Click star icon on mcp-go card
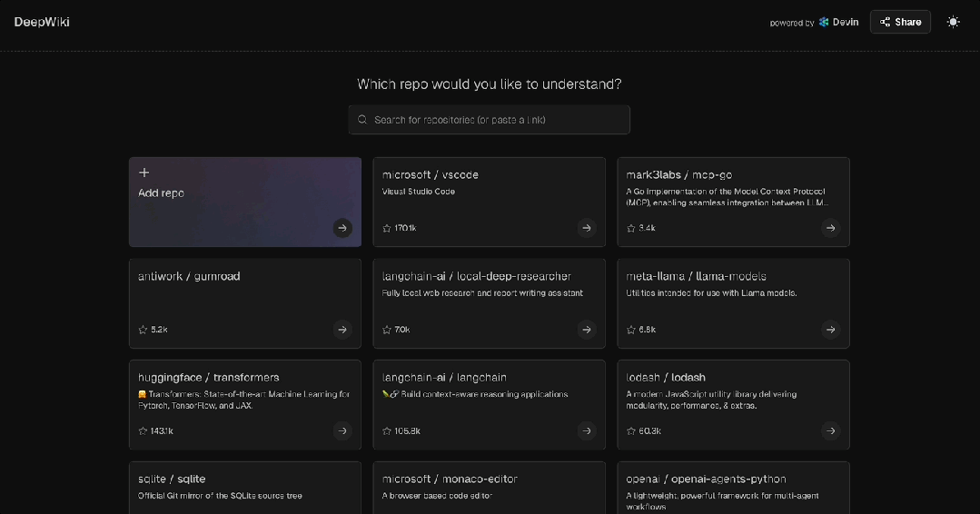The height and width of the screenshot is (514, 980). (630, 229)
